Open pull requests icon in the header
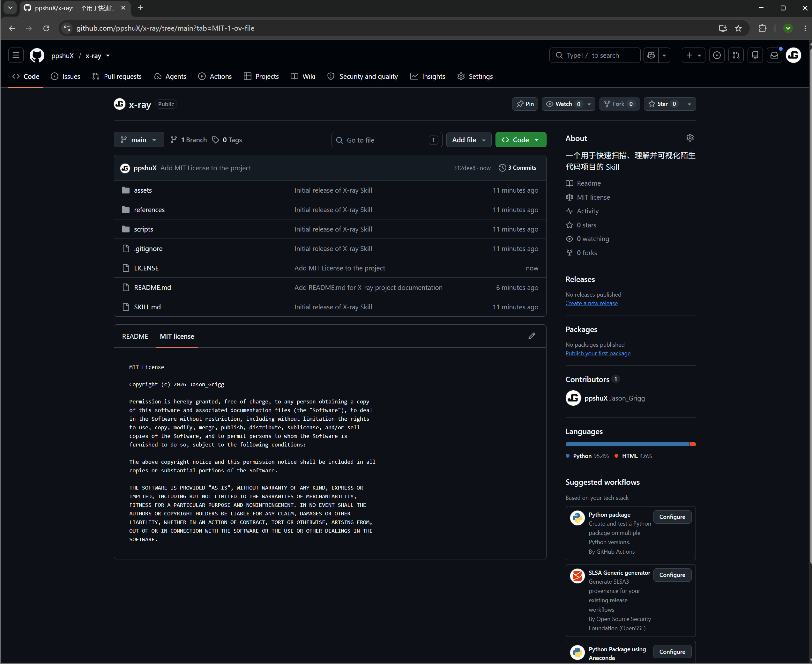 pyautogui.click(x=736, y=55)
